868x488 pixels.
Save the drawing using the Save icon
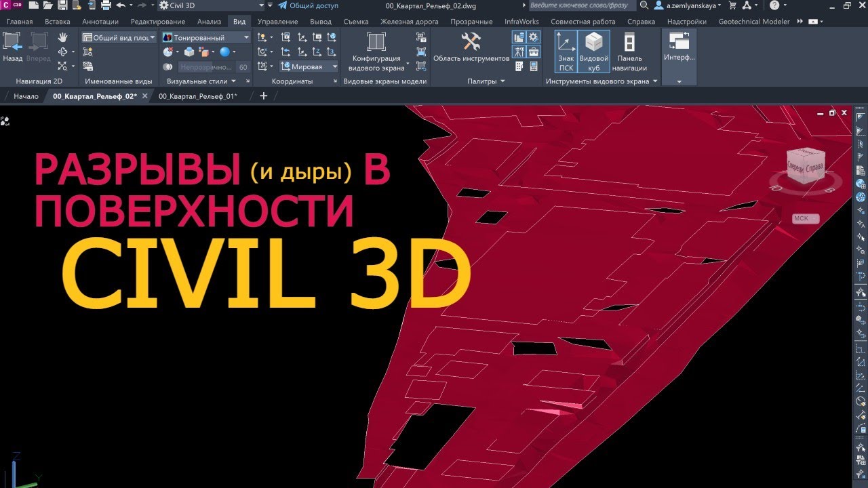62,5
